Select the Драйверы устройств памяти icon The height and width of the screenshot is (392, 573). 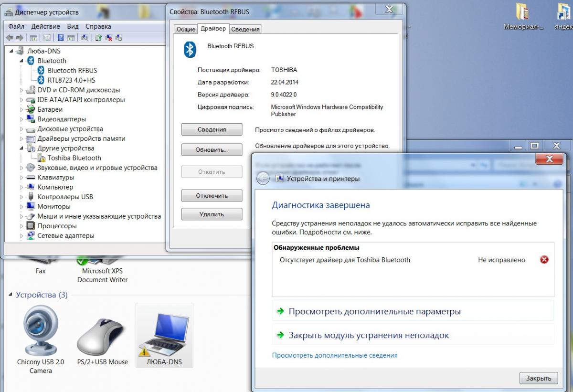click(x=31, y=138)
